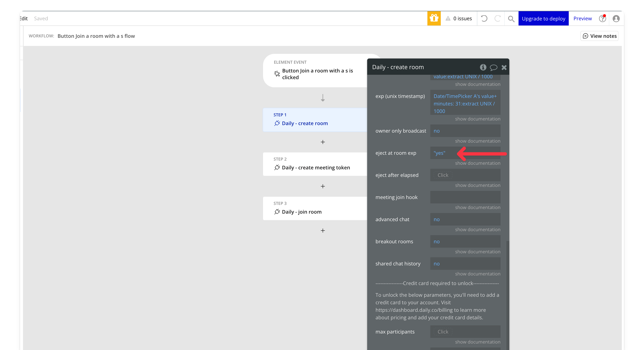Click Upgrade to deploy button
The width and height of the screenshot is (644, 350).
tap(543, 18)
